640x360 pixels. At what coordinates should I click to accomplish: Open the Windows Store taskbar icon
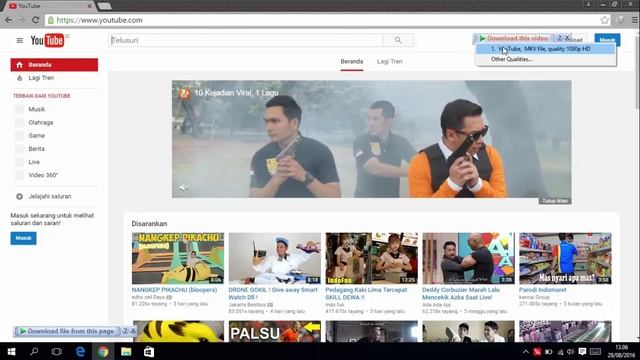pos(149,351)
